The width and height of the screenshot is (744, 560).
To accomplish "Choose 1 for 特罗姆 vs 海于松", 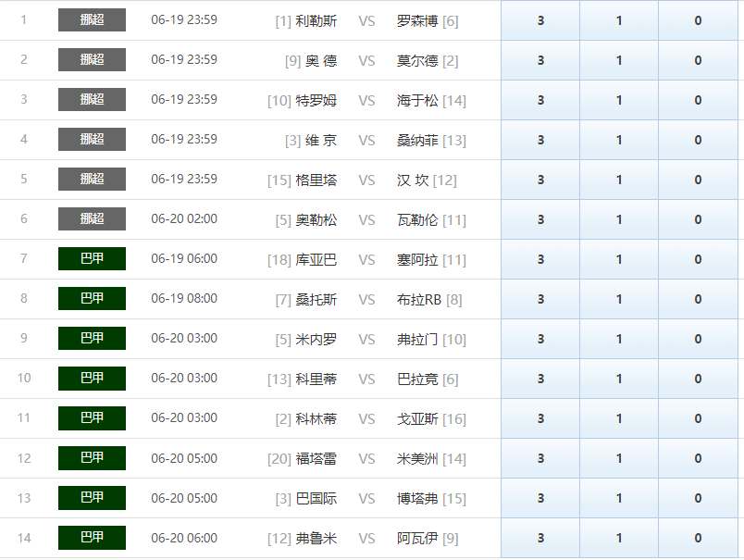I will pos(619,100).
